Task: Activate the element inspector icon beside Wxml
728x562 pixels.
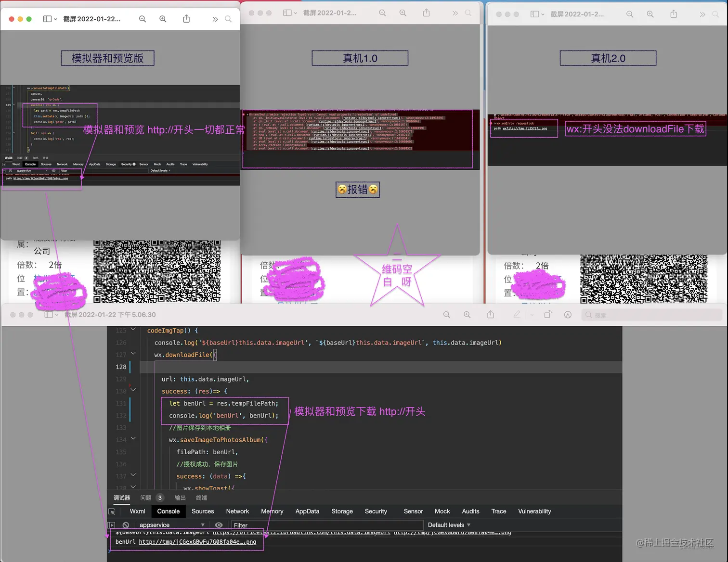Action: click(x=112, y=512)
